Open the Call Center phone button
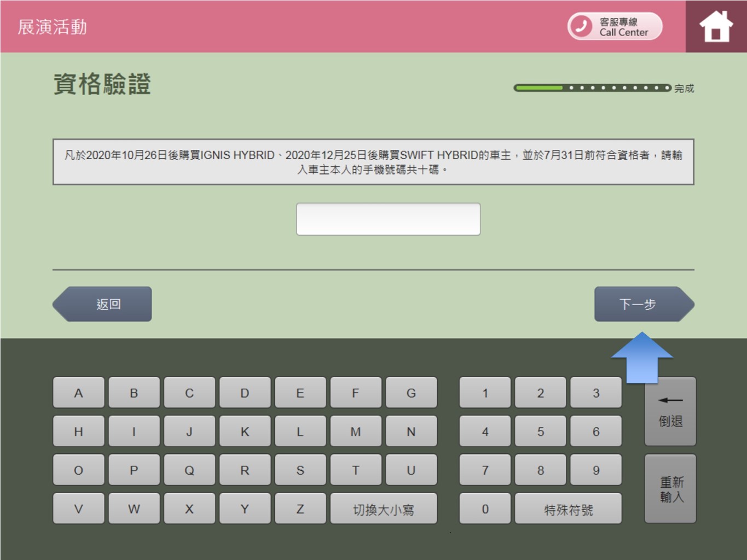The width and height of the screenshot is (747, 560). click(x=615, y=26)
